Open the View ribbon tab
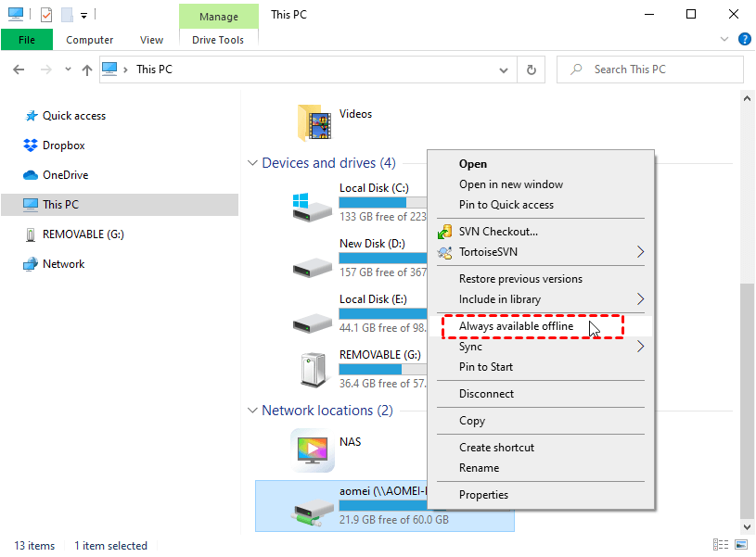The image size is (756, 557). pyautogui.click(x=151, y=40)
